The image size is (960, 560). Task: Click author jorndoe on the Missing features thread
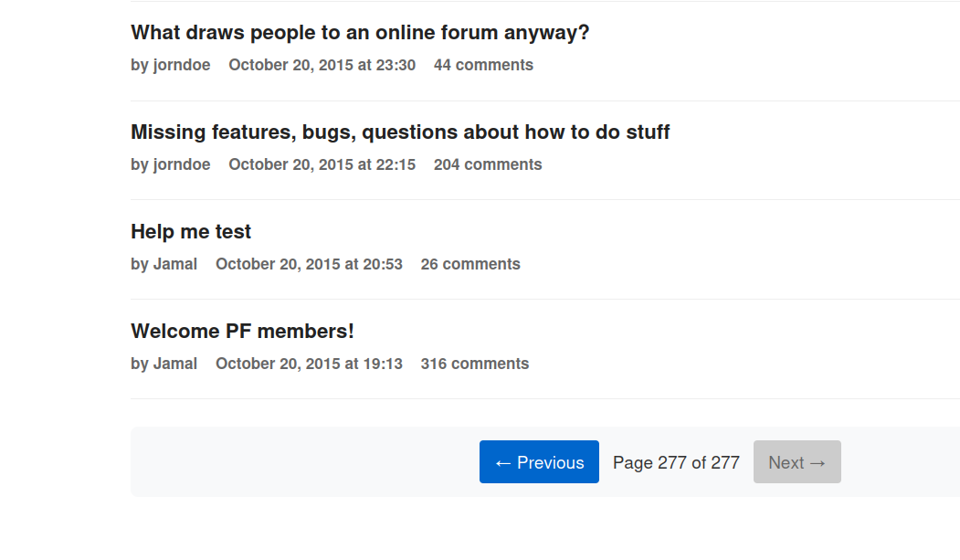[x=182, y=164]
